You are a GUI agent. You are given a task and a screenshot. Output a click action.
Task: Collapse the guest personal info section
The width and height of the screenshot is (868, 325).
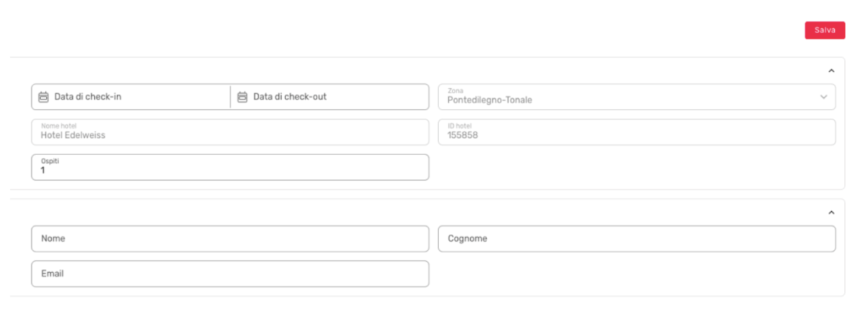(831, 212)
